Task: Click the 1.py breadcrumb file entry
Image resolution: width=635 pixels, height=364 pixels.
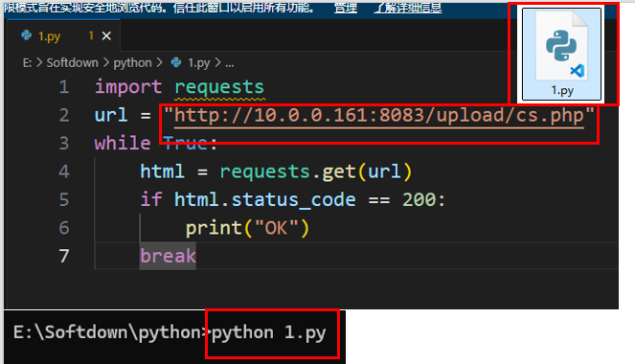Action: (x=198, y=63)
